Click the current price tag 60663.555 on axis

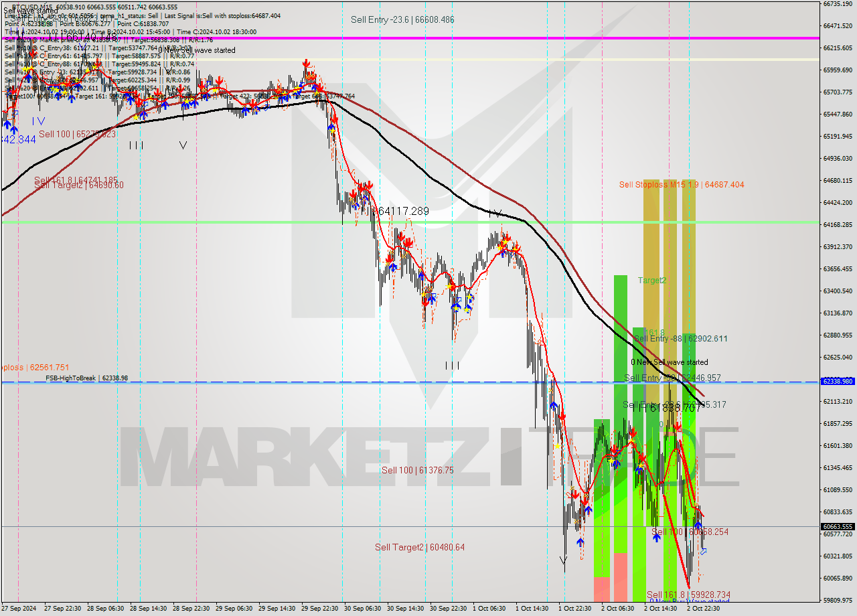pyautogui.click(x=838, y=526)
